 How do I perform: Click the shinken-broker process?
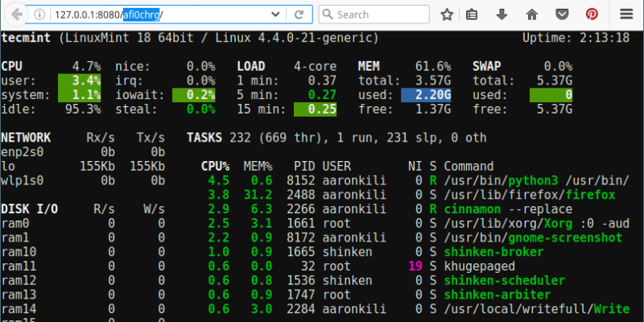tap(493, 252)
